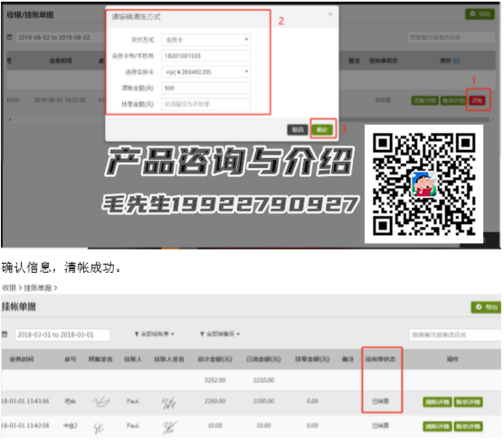Click the 业务时间 column header in the 挂帐单据 table
The width and height of the screenshot is (504, 442).
point(22,359)
